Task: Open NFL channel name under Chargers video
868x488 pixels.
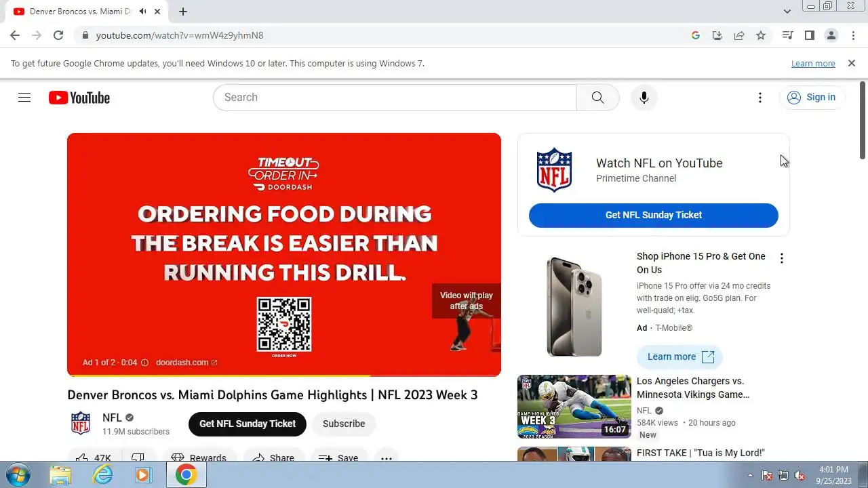Action: [x=644, y=411]
